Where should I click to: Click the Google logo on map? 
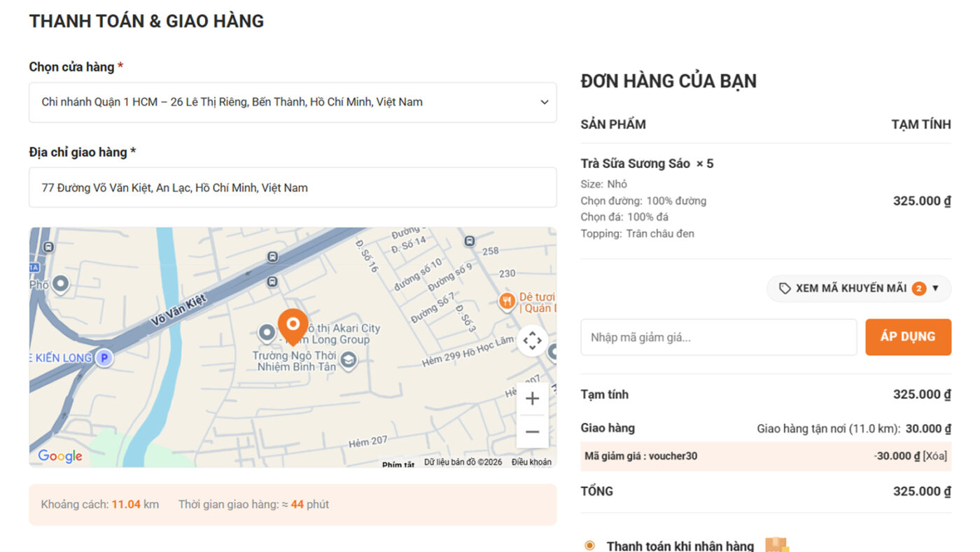coord(60,456)
